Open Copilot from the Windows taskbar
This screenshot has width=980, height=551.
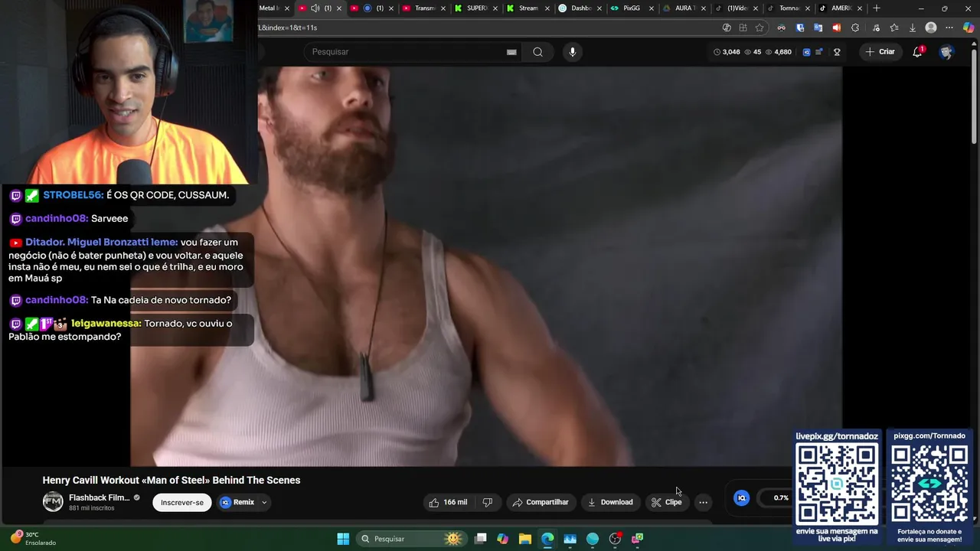[x=502, y=539]
